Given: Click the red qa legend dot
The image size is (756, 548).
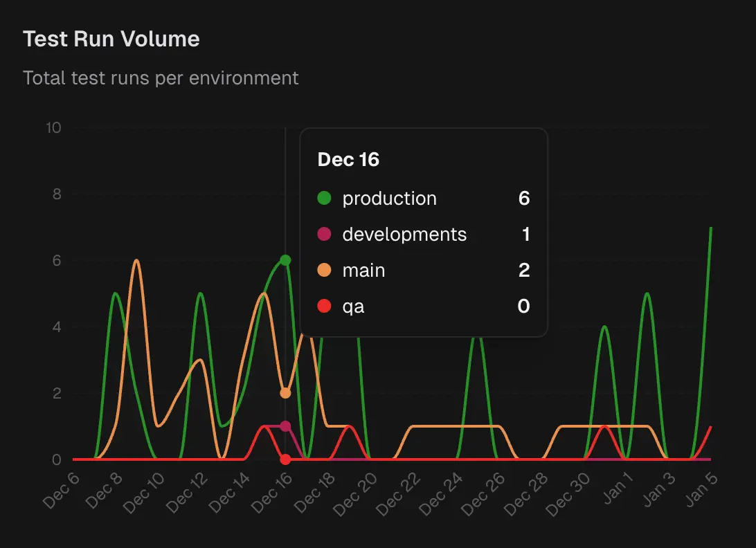Looking at the screenshot, I should [323, 307].
